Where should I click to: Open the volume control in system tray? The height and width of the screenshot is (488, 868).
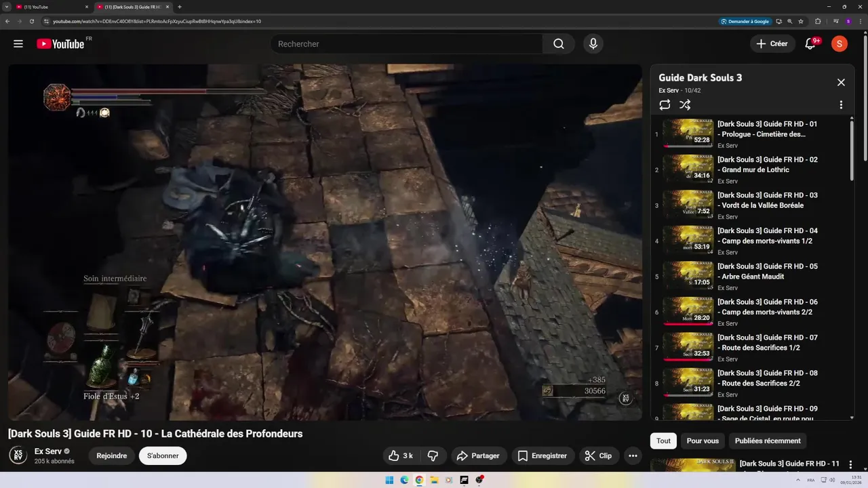pos(832,480)
